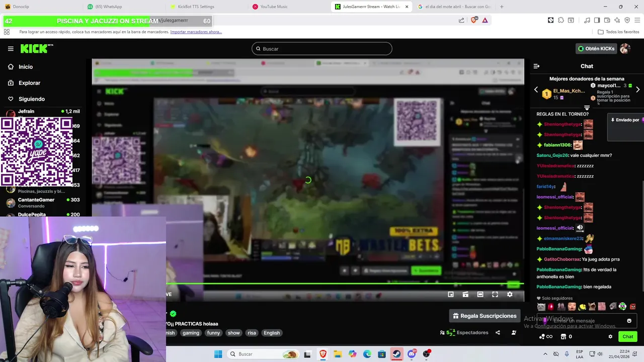Open a new browser tab
This screenshot has height=362, width=644.
click(502, 7)
